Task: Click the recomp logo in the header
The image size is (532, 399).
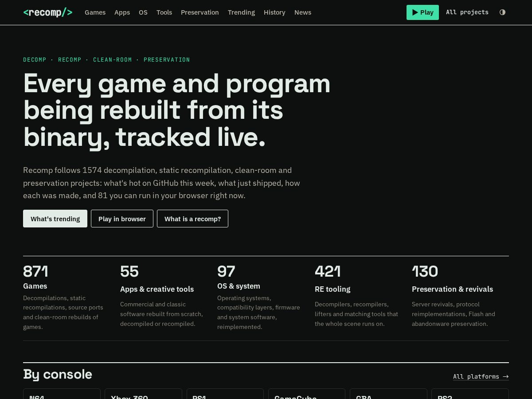Action: (47, 12)
